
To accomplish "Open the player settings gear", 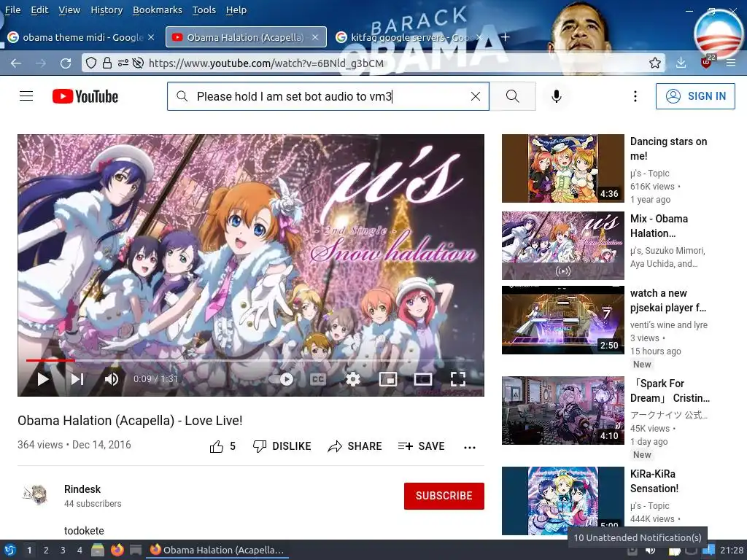I will tap(352, 379).
